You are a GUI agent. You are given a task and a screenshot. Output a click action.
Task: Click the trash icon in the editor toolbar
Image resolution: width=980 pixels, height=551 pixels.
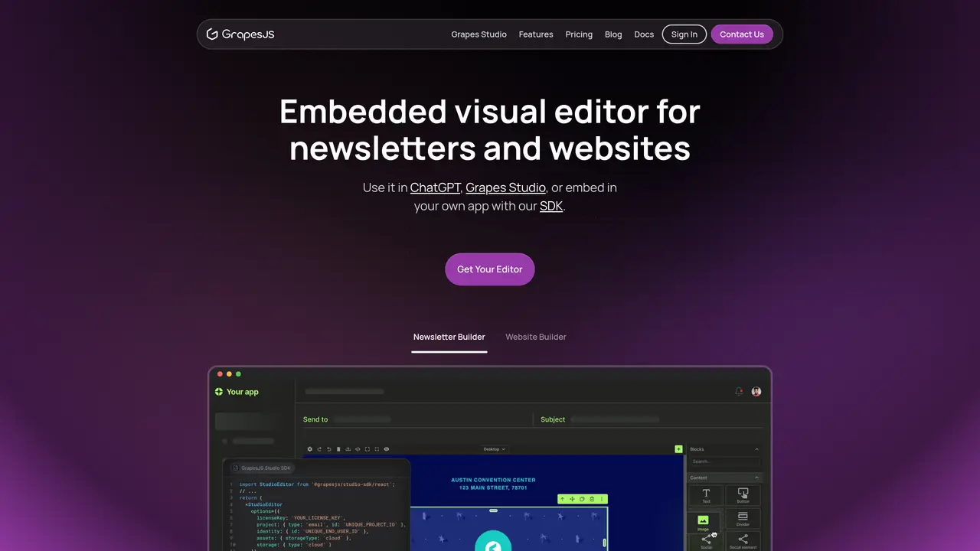(x=338, y=449)
